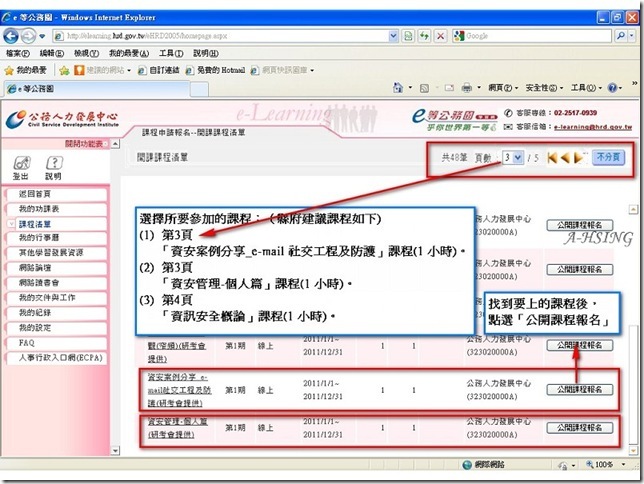Click the 公務人力發展中心 logo

coord(62,119)
